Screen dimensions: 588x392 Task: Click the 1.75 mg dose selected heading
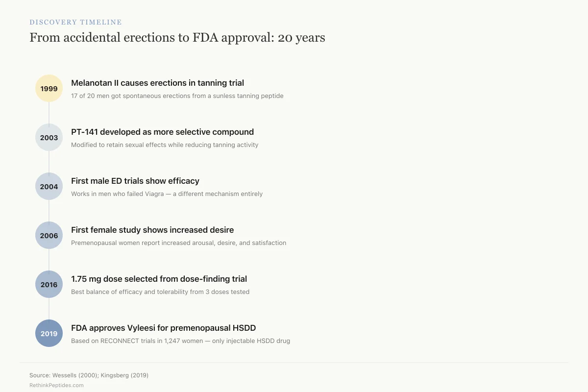pyautogui.click(x=159, y=279)
